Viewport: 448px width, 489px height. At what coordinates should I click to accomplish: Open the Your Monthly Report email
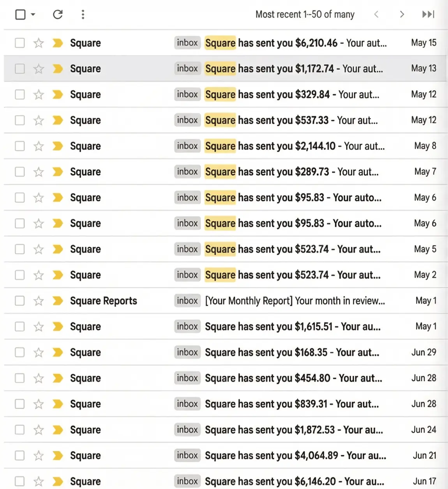(x=295, y=301)
